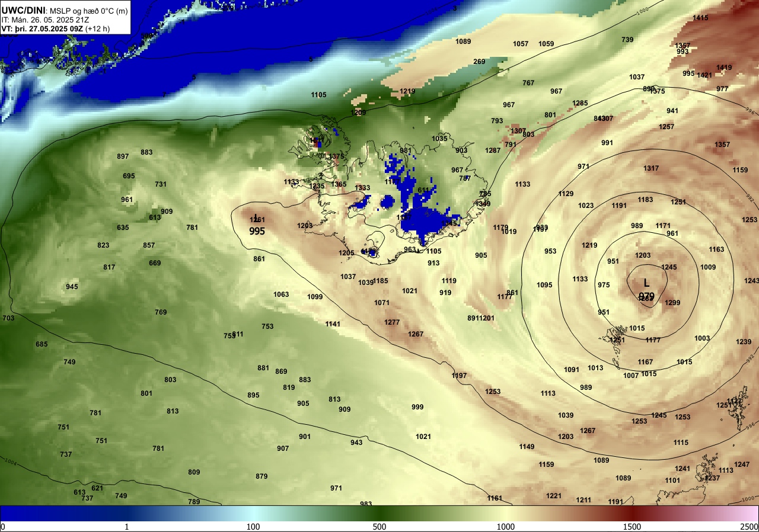Click the 975 height value
The width and height of the screenshot is (759, 532).
pos(604,285)
